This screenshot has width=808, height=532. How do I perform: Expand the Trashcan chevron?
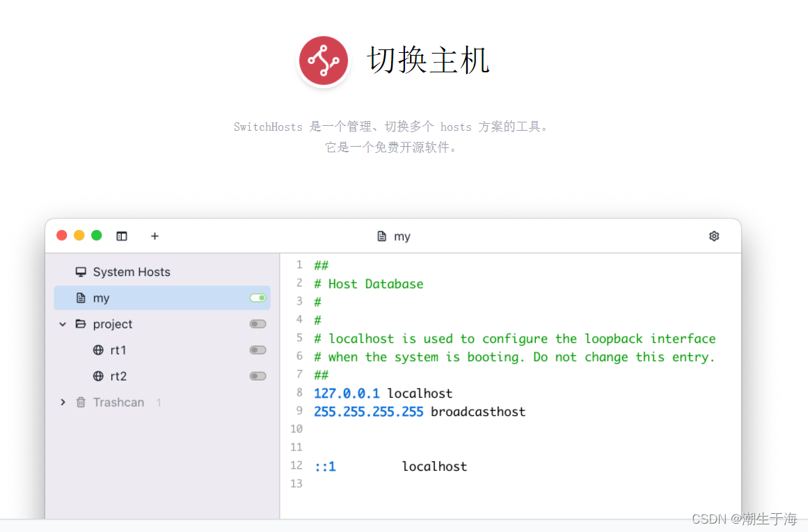(63, 402)
